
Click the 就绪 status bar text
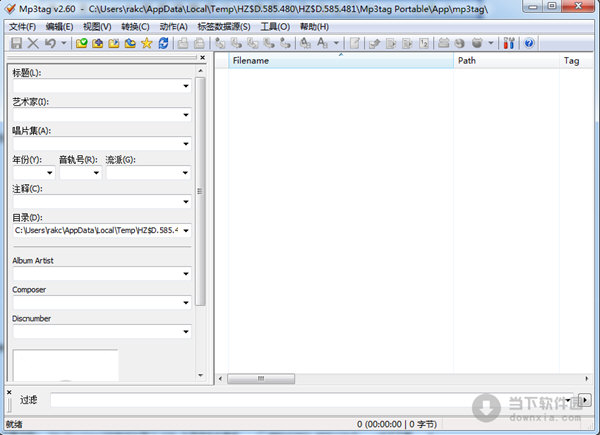(14, 424)
